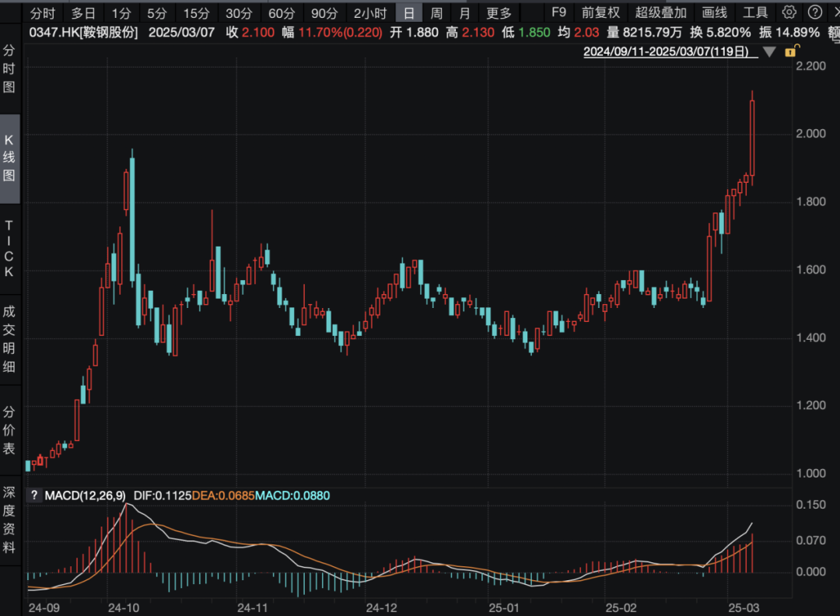Switch to the 分时图 side tab
The height and width of the screenshot is (616, 840).
(9, 68)
